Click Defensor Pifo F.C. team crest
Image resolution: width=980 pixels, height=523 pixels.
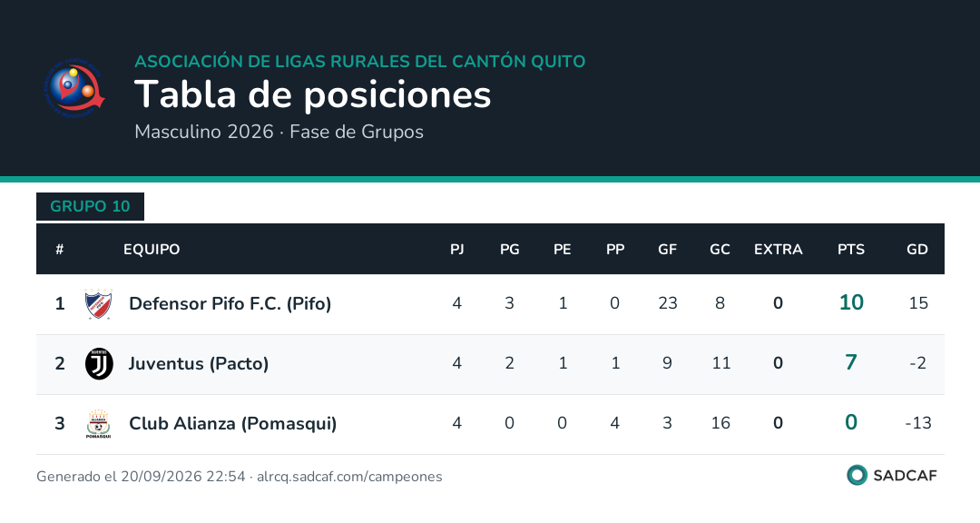(x=99, y=304)
